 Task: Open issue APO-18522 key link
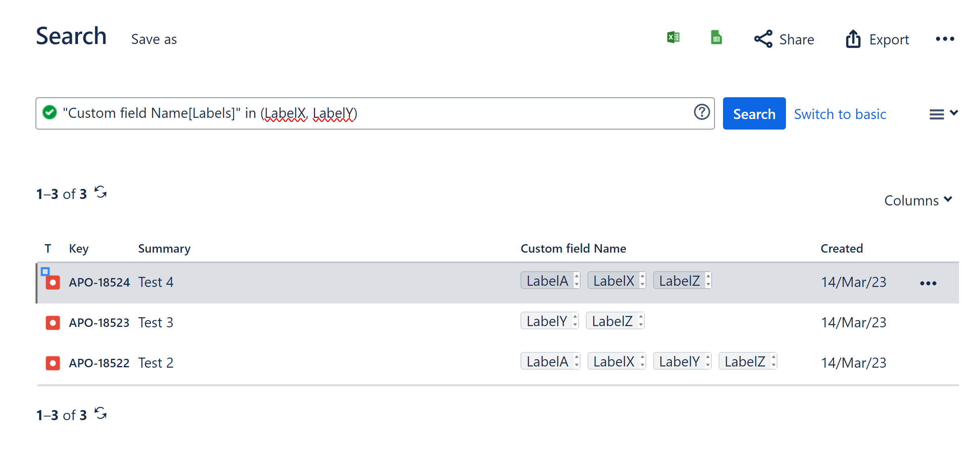99,363
